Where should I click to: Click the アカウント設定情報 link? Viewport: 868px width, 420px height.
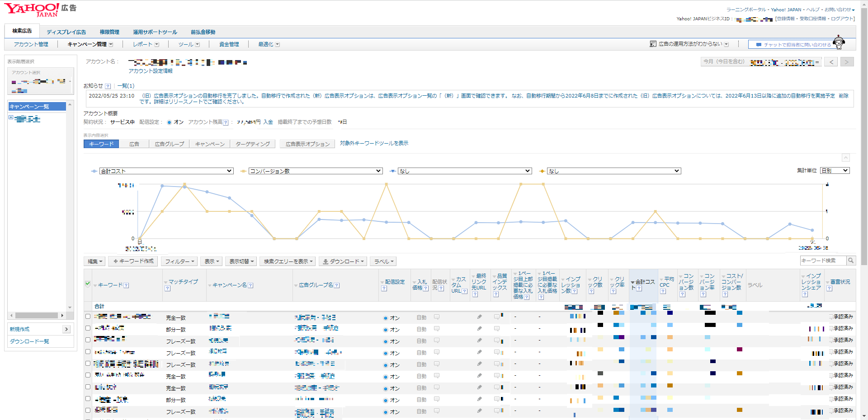[151, 71]
